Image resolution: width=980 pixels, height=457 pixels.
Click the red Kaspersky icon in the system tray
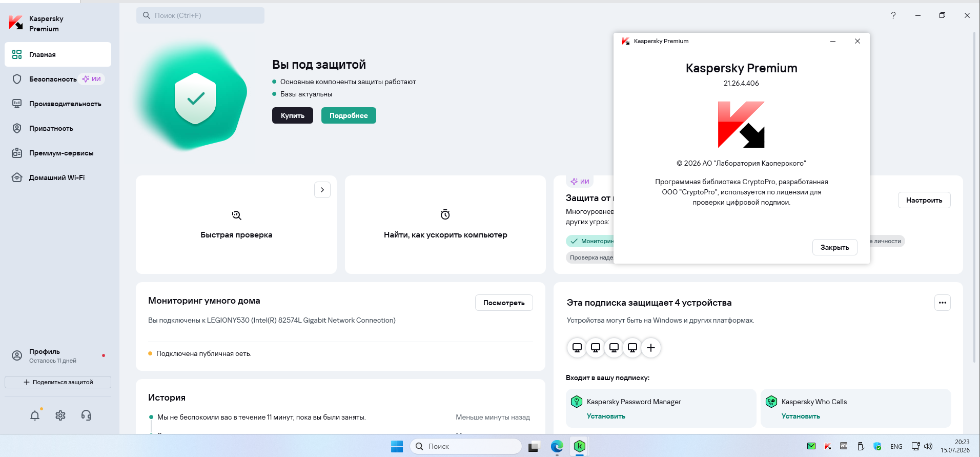[x=828, y=446]
